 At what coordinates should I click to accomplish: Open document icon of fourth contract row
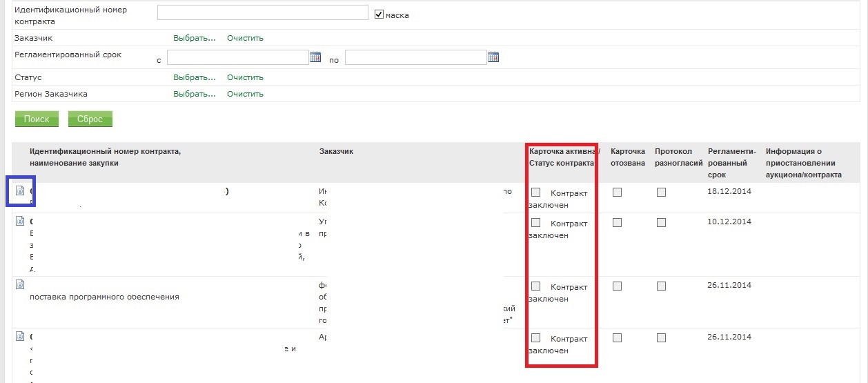(20, 336)
